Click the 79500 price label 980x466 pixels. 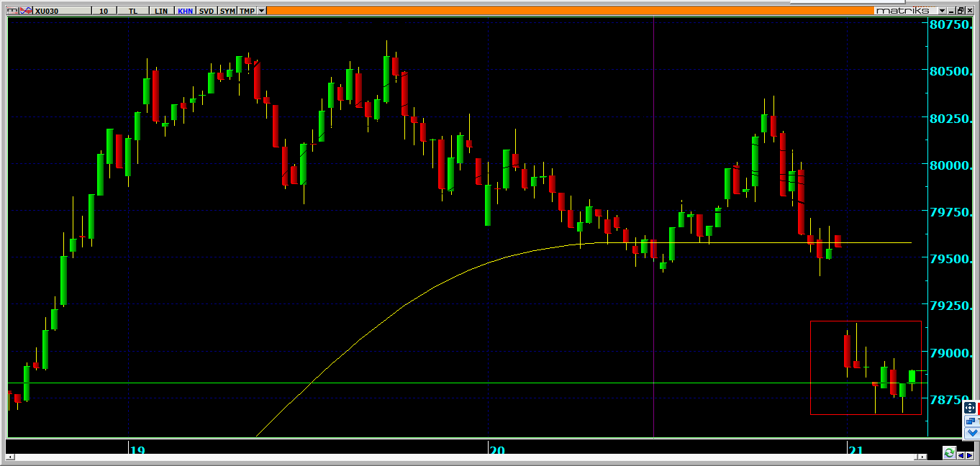950,259
